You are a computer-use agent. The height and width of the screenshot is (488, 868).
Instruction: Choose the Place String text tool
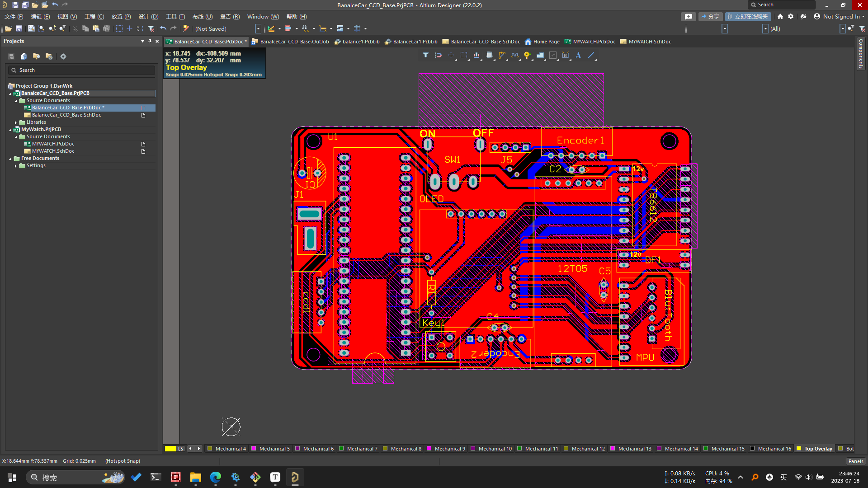pos(578,55)
